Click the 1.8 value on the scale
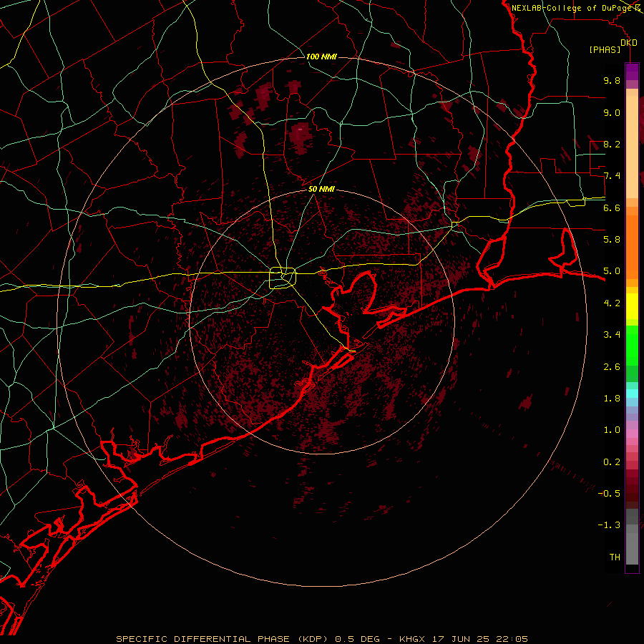The image size is (644, 644). [x=612, y=399]
